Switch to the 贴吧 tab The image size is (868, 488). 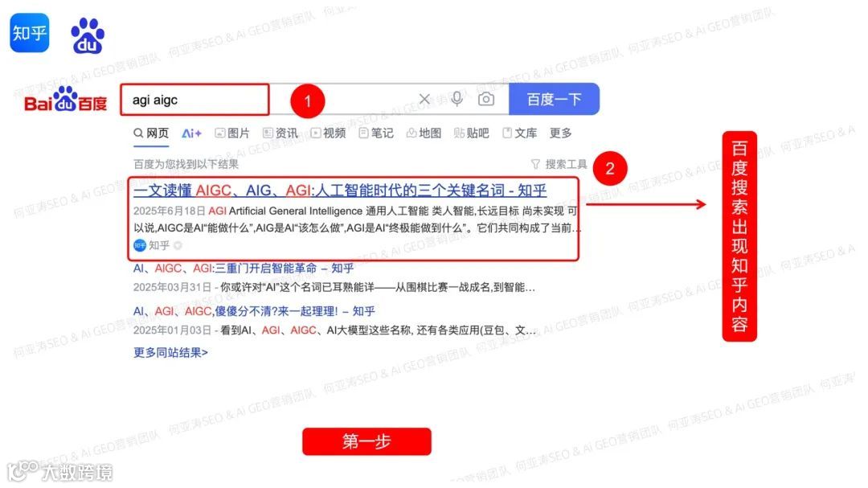pyautogui.click(x=472, y=133)
